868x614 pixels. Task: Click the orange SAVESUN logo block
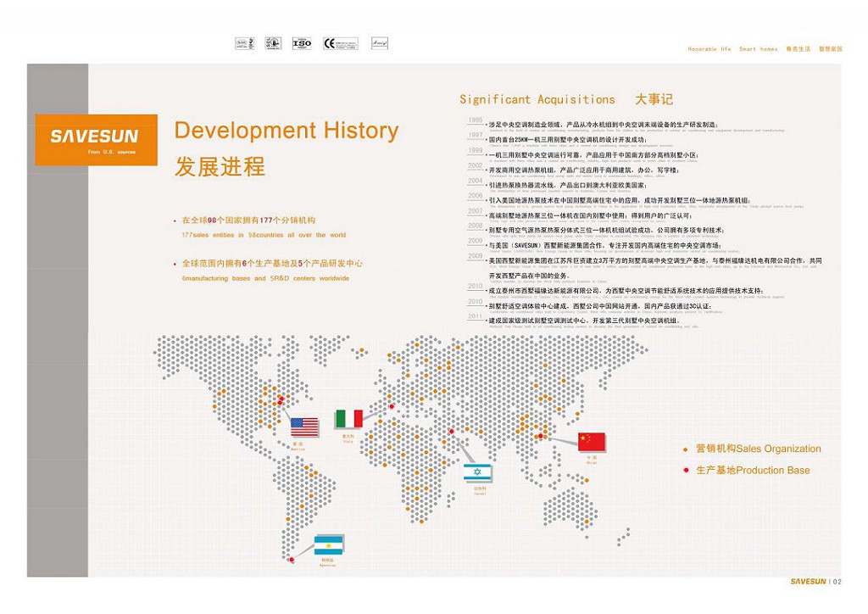point(96,139)
